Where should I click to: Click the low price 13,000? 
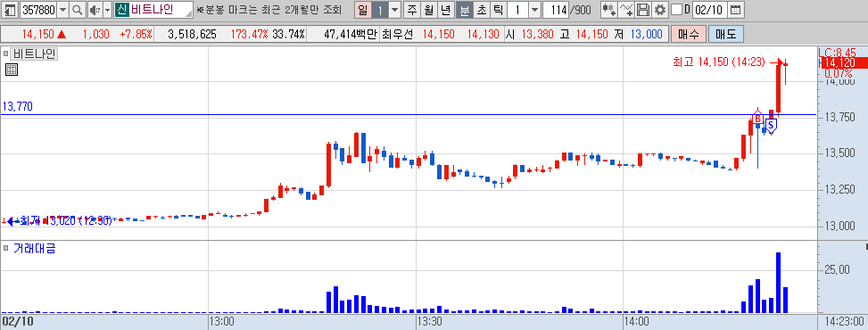tap(646, 34)
